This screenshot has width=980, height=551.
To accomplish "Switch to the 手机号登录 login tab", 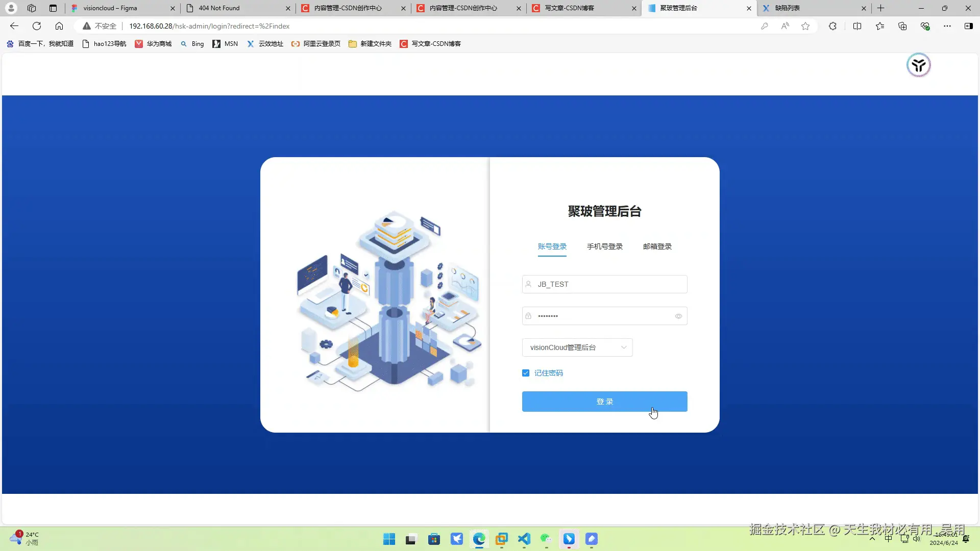I will click(604, 246).
